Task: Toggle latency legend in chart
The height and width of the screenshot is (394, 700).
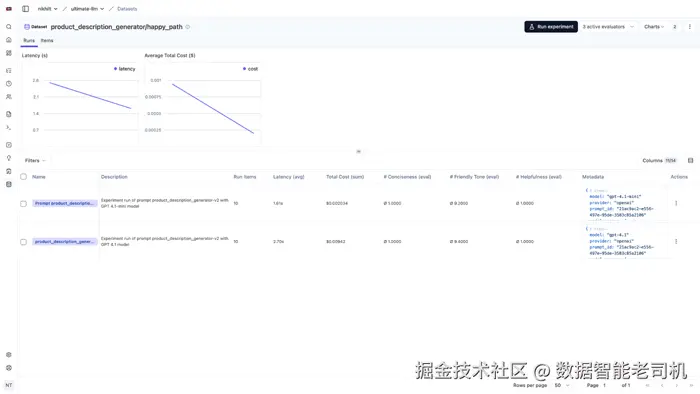Action: click(x=125, y=69)
